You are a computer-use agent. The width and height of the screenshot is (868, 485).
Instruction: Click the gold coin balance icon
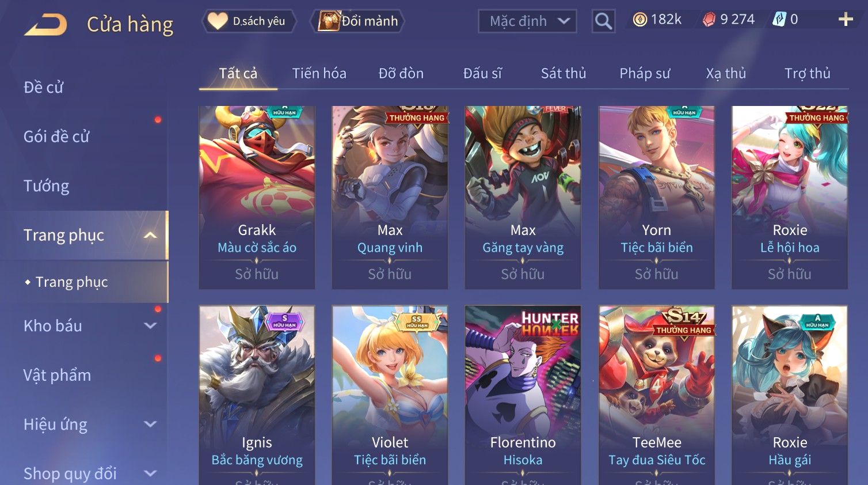tap(639, 20)
